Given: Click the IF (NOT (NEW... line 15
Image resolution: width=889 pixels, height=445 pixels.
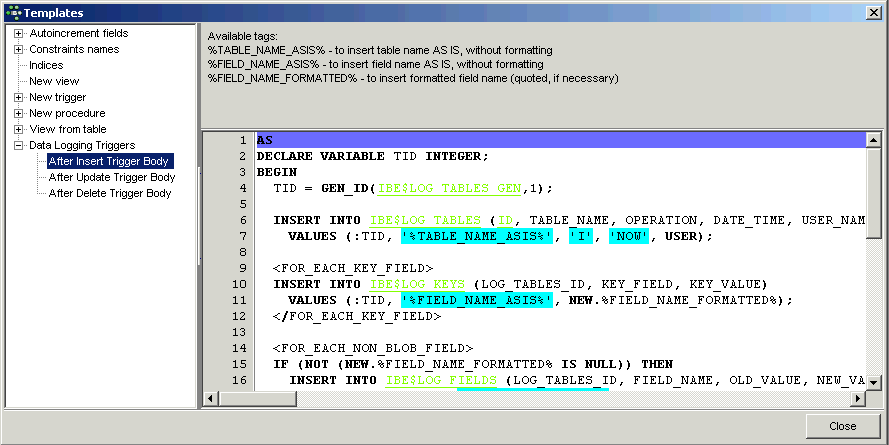Looking at the screenshot, I should (472, 364).
